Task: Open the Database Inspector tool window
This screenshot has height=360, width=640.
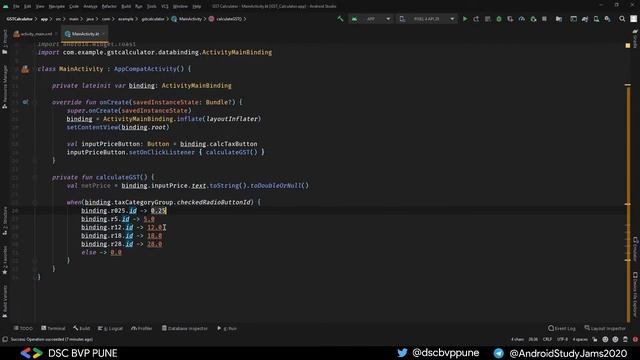Action: [x=184, y=328]
